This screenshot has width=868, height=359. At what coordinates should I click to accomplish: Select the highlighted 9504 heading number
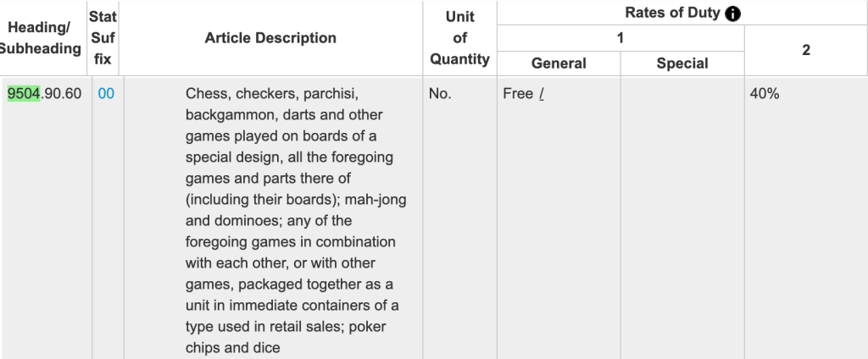point(24,94)
